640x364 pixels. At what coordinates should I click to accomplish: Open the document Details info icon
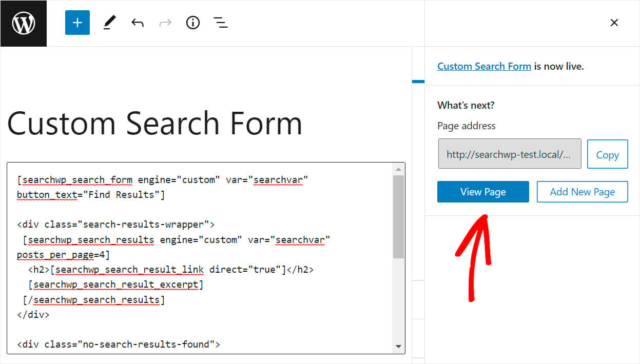coord(193,23)
